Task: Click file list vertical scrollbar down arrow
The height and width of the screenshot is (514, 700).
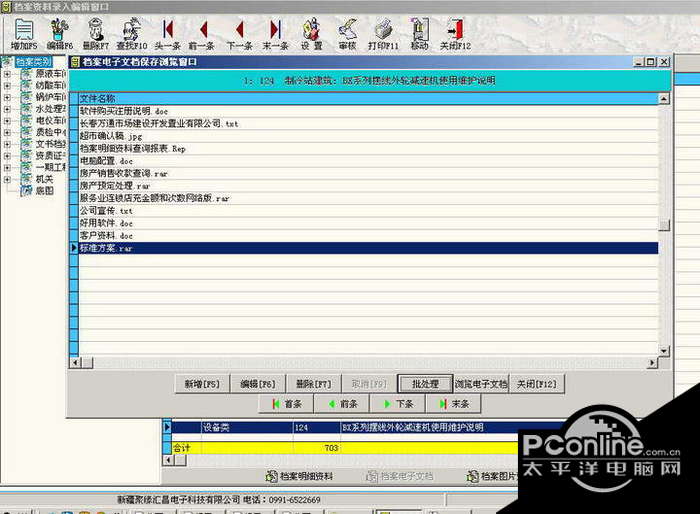Action: [x=664, y=351]
